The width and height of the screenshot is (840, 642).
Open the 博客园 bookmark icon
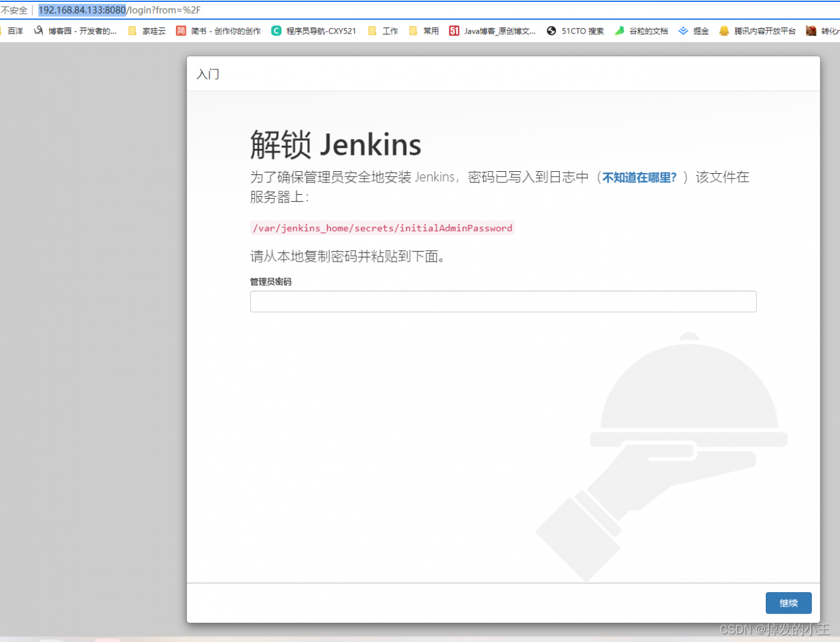(39, 30)
